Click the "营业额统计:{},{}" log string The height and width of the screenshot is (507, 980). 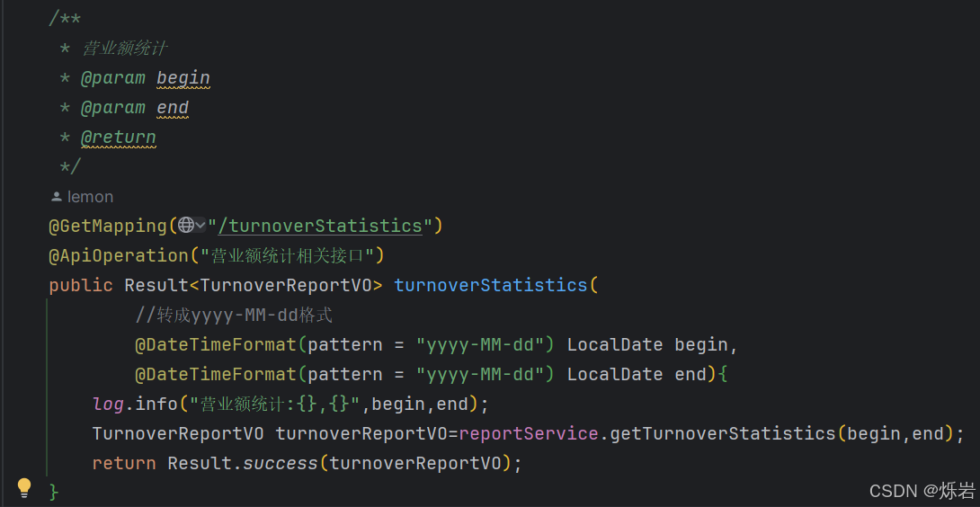tap(274, 404)
